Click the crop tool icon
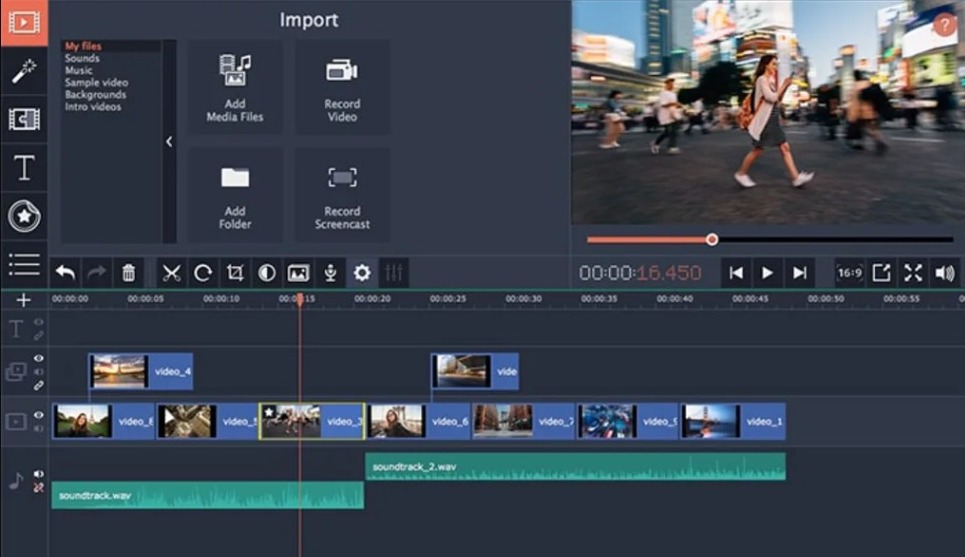This screenshot has width=965, height=557. [235, 272]
